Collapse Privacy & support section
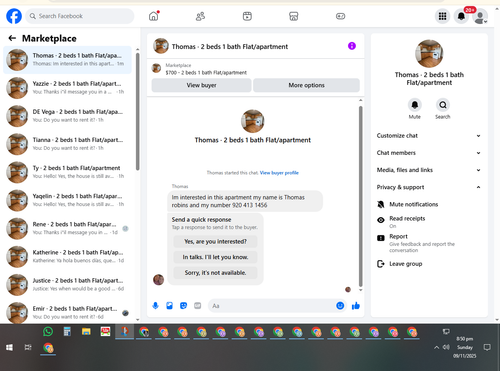Screen dimensions: 500x371 tap(429, 187)
